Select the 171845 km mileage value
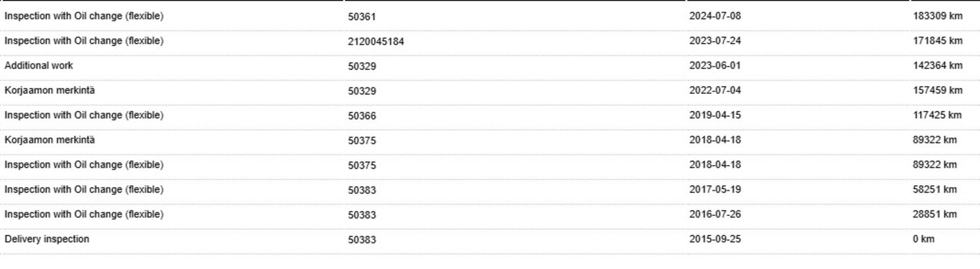The image size is (980, 269). pos(937,41)
